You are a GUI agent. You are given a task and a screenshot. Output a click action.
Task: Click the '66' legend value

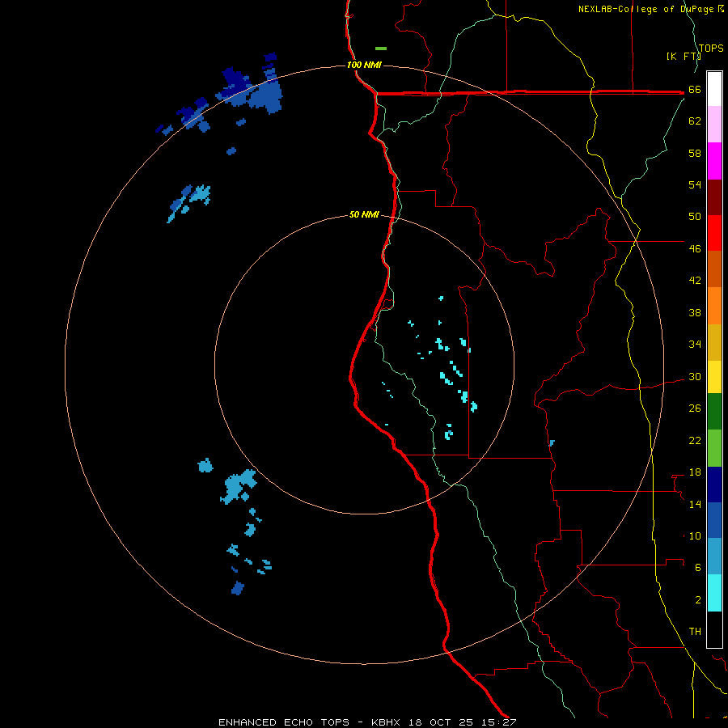tap(695, 90)
